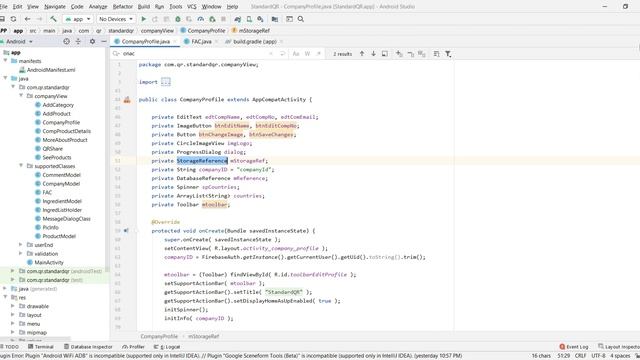The height and width of the screenshot is (360, 640).
Task: Open the VCS menu
Action: click(x=191, y=7)
